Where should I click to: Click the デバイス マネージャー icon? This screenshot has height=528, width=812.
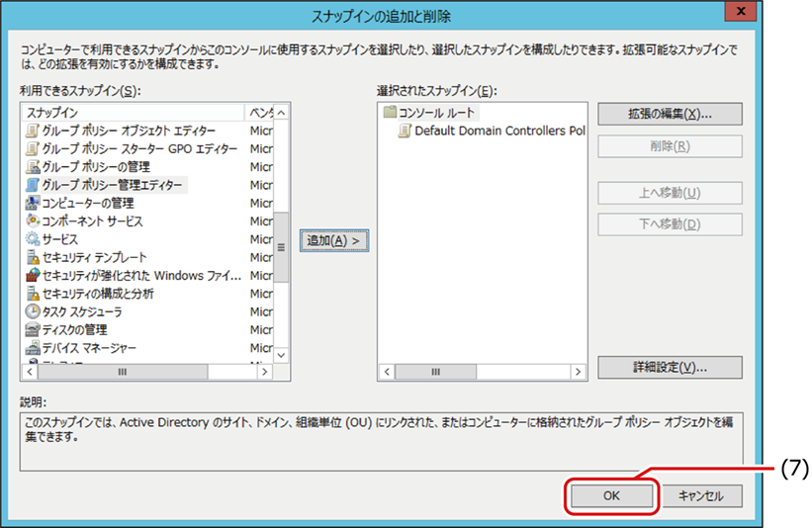coord(32,348)
